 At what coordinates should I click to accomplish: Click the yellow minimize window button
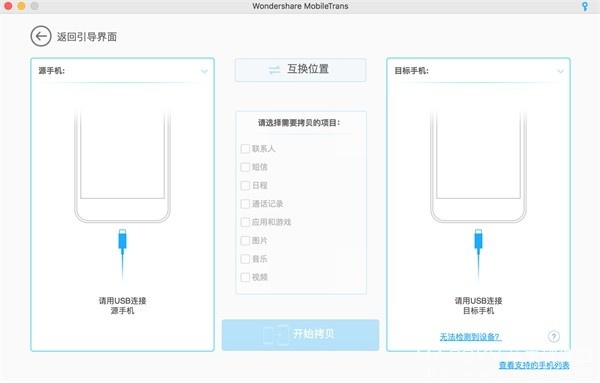pyautogui.click(x=21, y=6)
